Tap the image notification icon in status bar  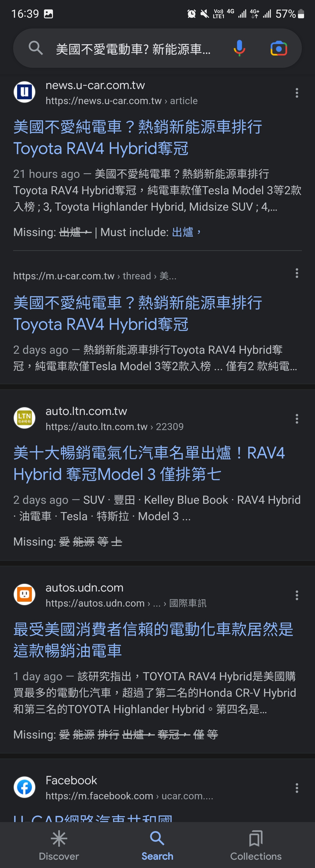(x=49, y=14)
